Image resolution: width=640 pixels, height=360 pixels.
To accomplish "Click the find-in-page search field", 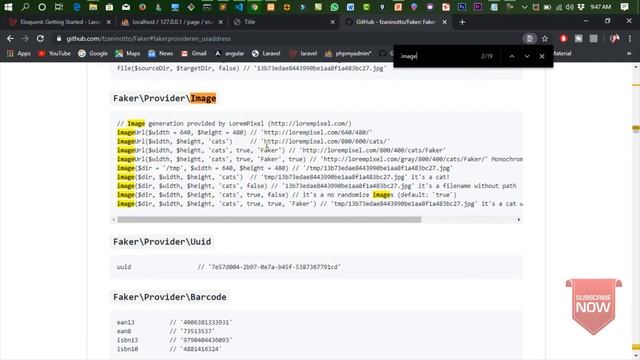I will coord(437,56).
